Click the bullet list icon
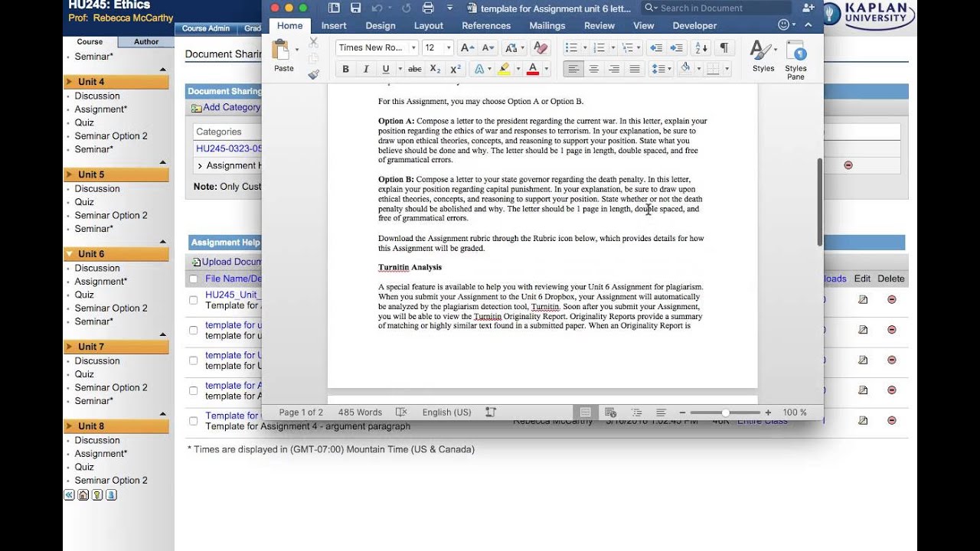Viewport: 980px width, 551px height. coord(571,47)
